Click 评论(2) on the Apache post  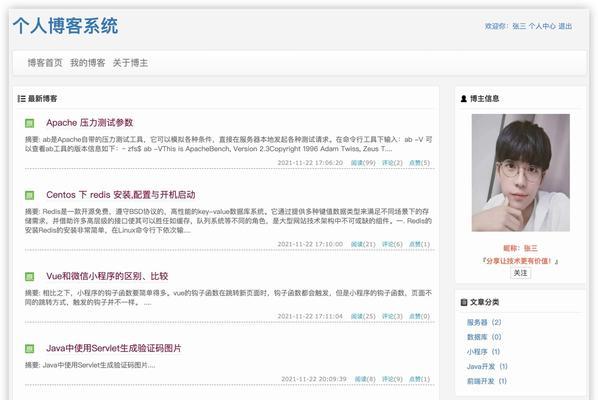pos(392,163)
